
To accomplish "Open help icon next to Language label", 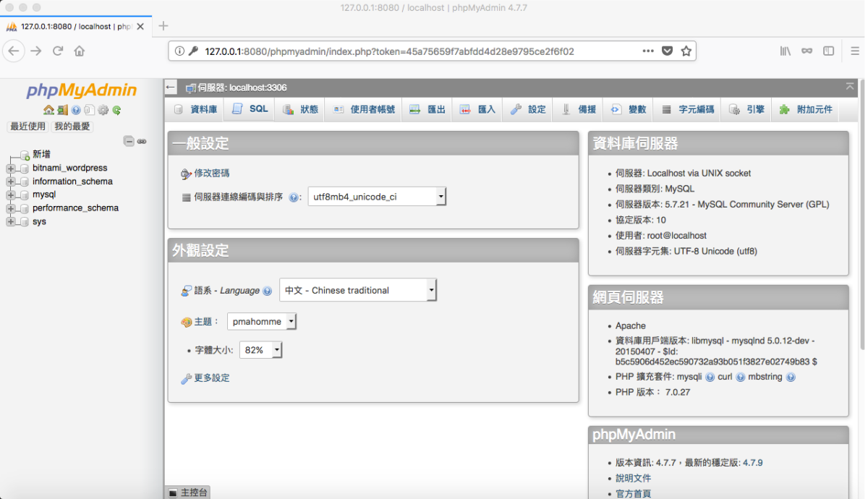I will coord(268,291).
